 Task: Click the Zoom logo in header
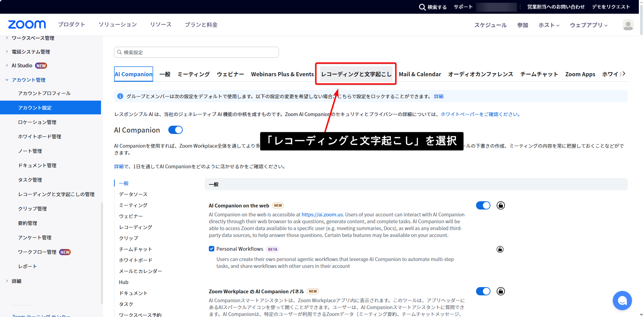tap(27, 25)
